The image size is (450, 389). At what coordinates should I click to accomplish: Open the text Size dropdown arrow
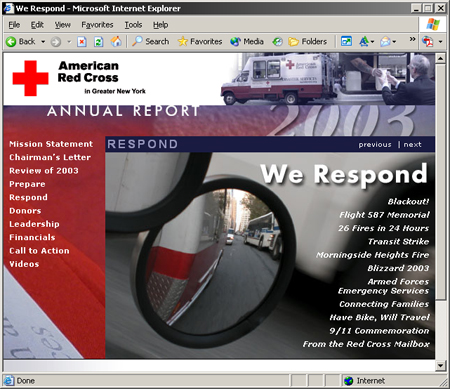[372, 42]
